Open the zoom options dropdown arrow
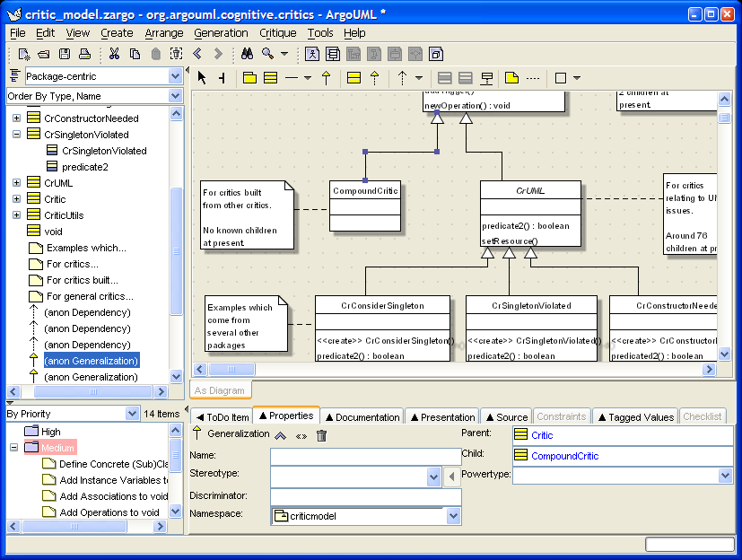Screen dimensions: 742x560 pos(284,54)
